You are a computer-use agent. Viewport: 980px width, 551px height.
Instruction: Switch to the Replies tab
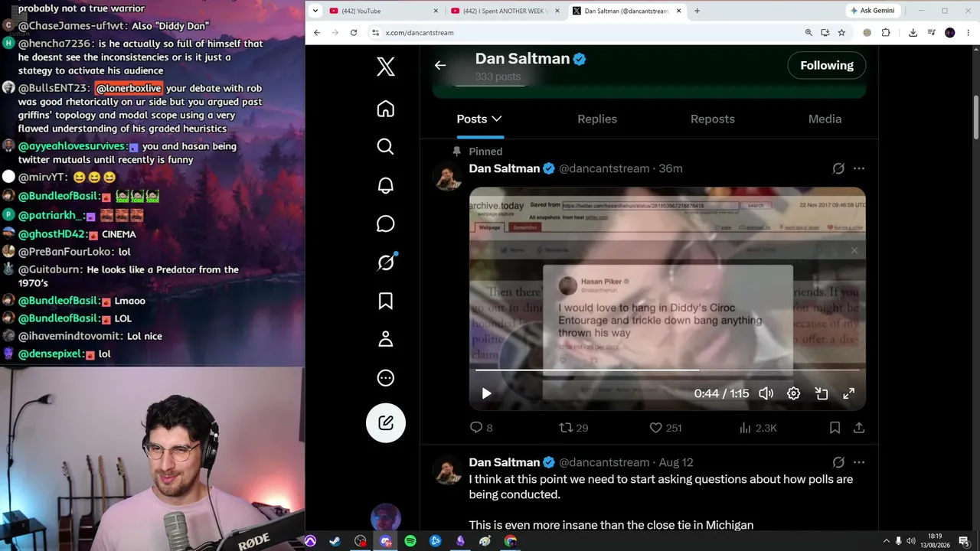coord(597,119)
